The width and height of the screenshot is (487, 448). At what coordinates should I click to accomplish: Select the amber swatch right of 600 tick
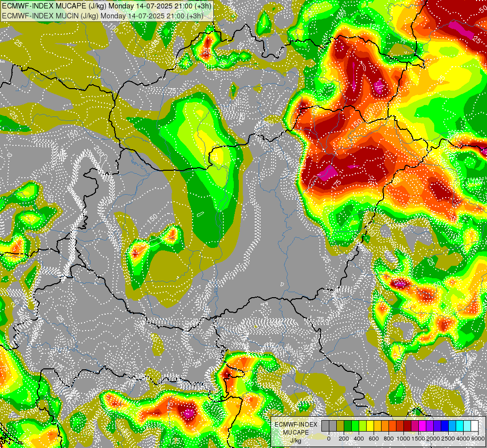[378, 426]
